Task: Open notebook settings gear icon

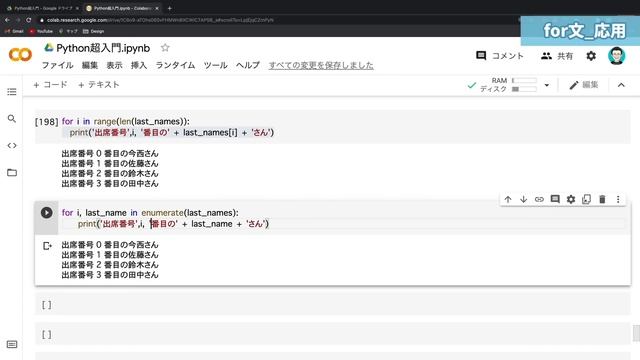Action: [591, 56]
